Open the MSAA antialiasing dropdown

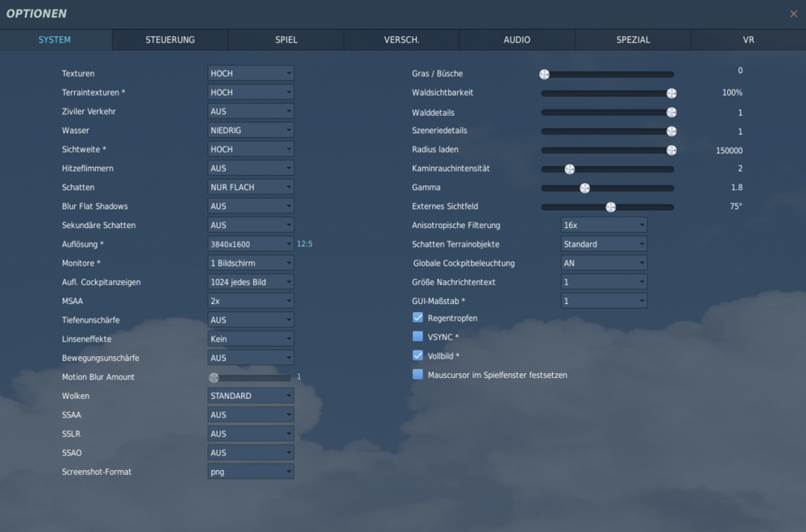point(250,301)
